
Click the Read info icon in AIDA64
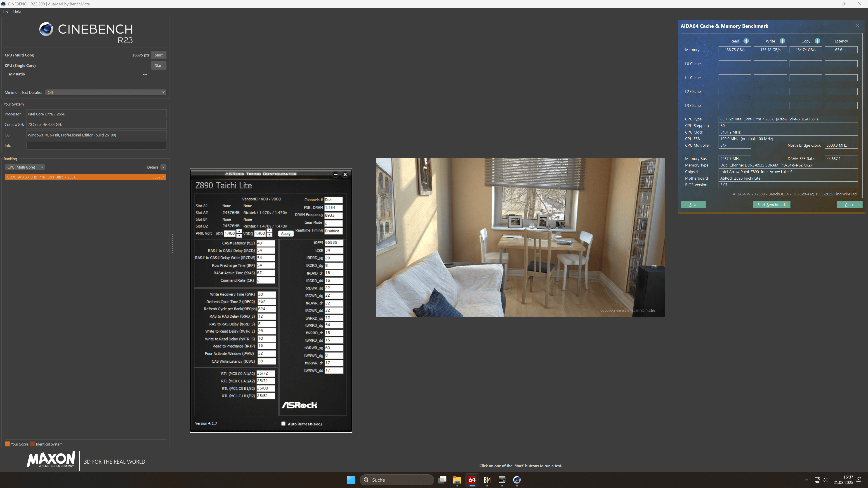(x=746, y=41)
